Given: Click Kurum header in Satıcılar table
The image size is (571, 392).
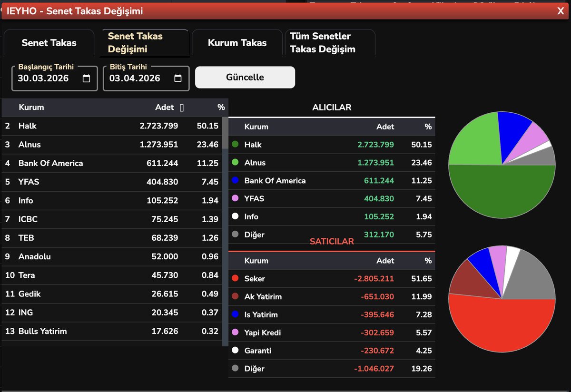Looking at the screenshot, I should pyautogui.click(x=256, y=261).
